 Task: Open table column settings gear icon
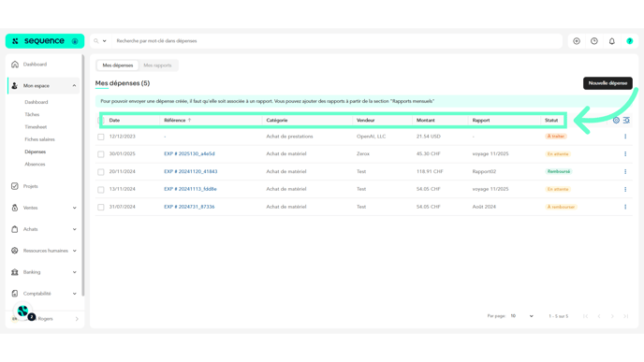click(x=616, y=121)
